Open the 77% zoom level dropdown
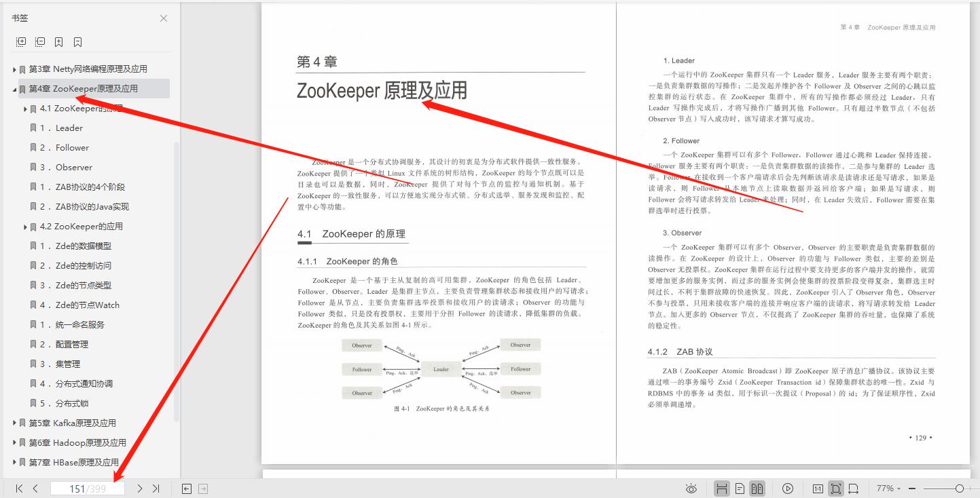The height and width of the screenshot is (498, 980). tap(888, 489)
